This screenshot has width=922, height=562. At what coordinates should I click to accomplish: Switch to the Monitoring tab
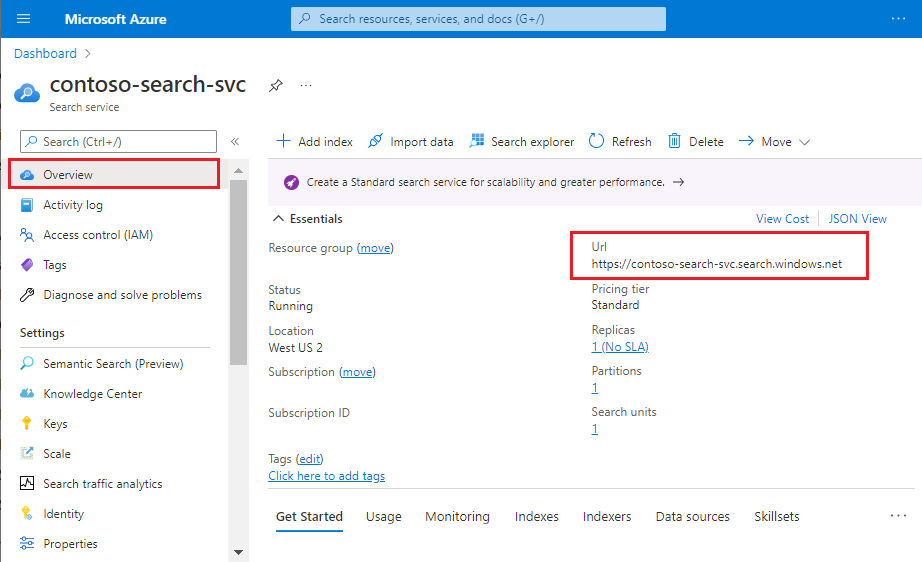[457, 517]
